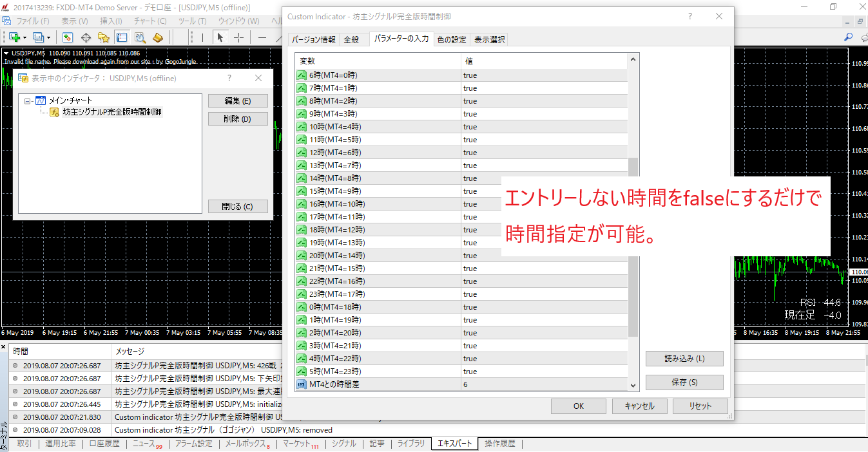
Task: Click the help question mark in Custom Indicator dialog
Action: (x=690, y=15)
